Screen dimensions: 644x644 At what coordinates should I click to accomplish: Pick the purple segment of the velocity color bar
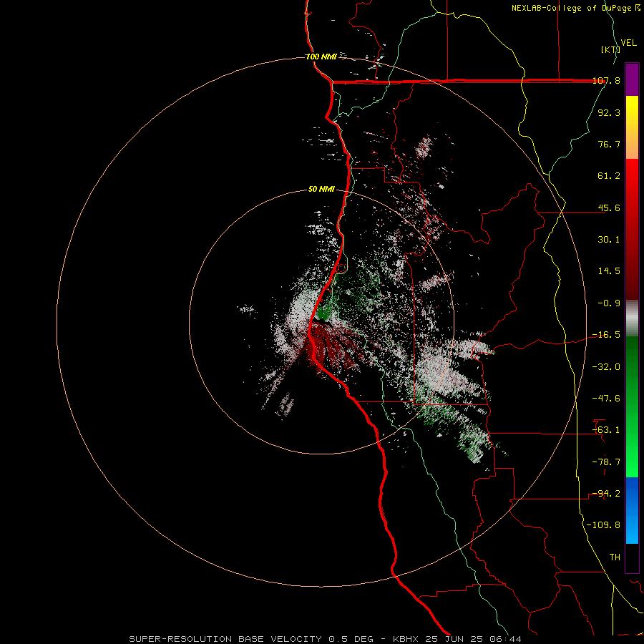tap(632, 79)
